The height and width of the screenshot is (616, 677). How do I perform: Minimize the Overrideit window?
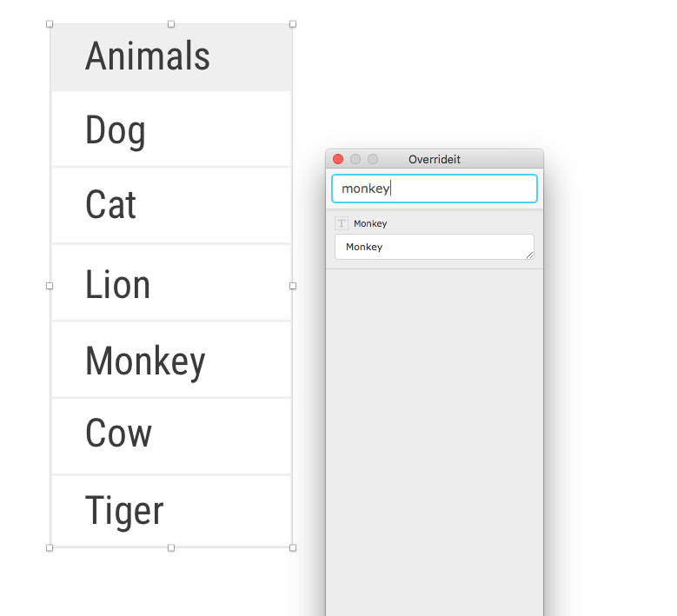(355, 159)
